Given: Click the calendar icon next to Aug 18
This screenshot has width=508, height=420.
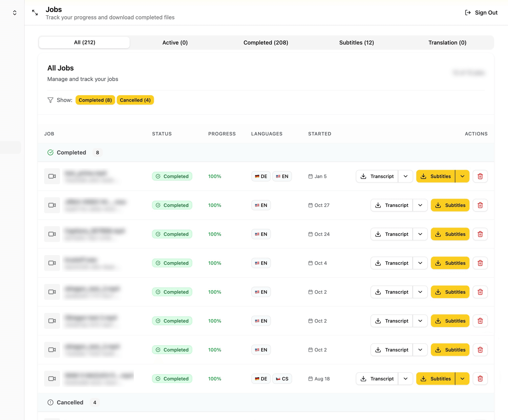Looking at the screenshot, I should coord(310,379).
